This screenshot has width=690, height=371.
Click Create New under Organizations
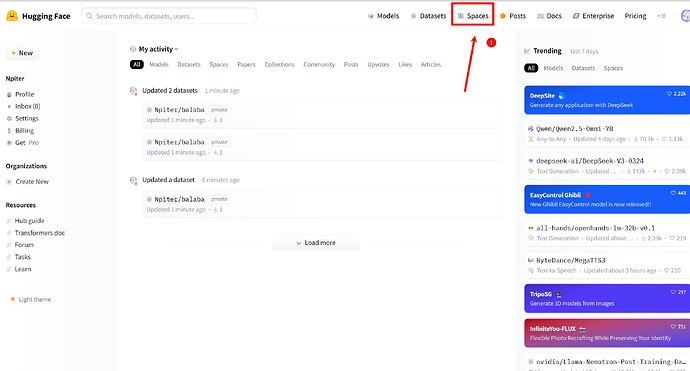(x=27, y=181)
